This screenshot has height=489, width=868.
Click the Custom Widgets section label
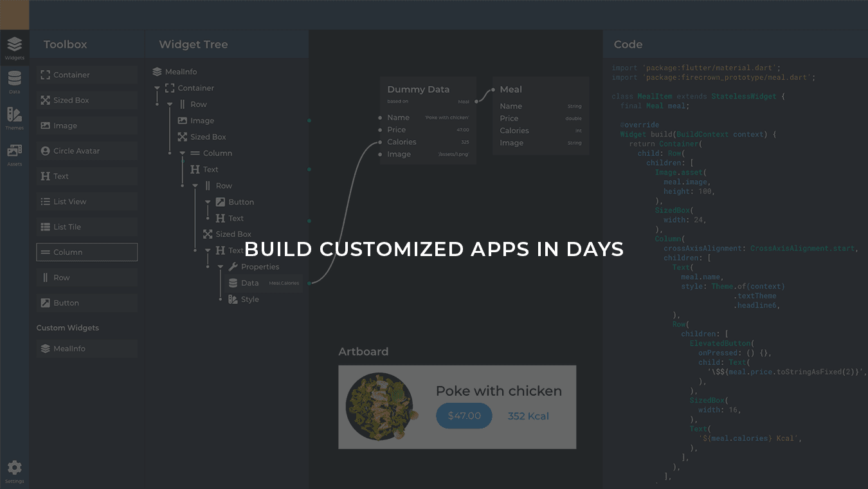pyautogui.click(x=68, y=328)
